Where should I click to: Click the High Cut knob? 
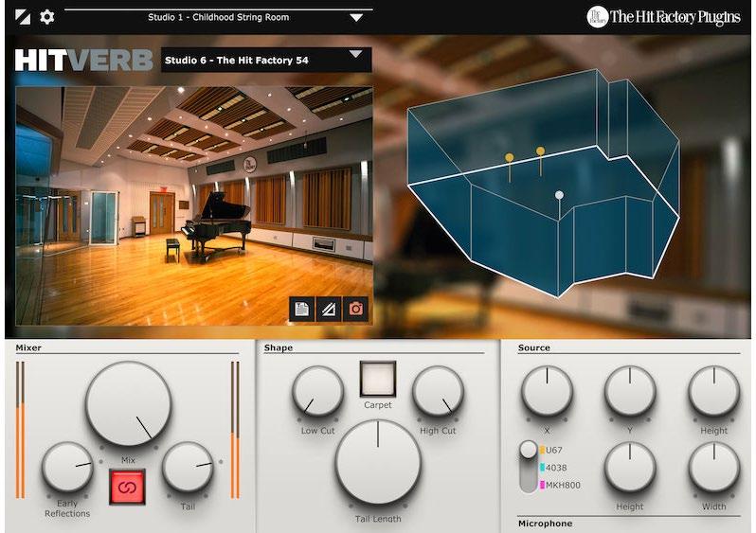pos(438,392)
